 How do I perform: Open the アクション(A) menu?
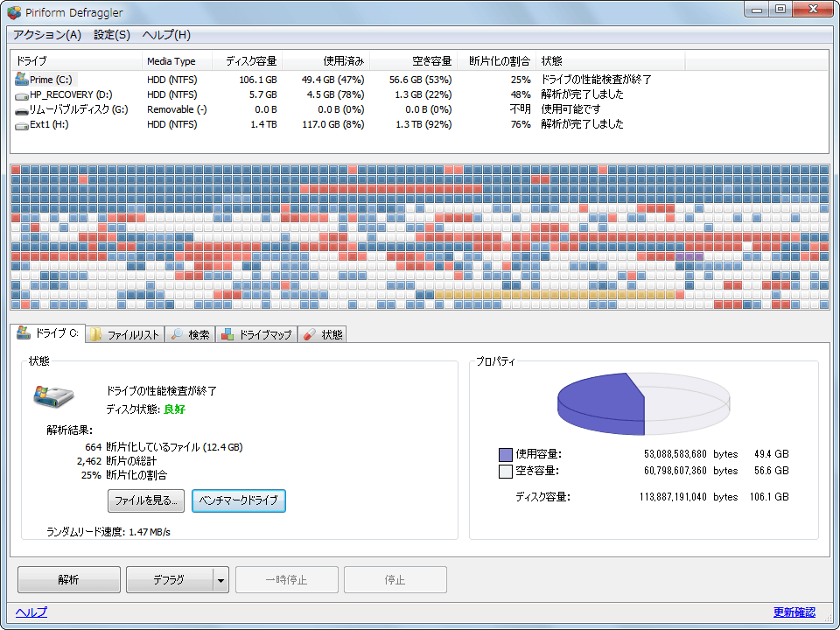(47, 35)
